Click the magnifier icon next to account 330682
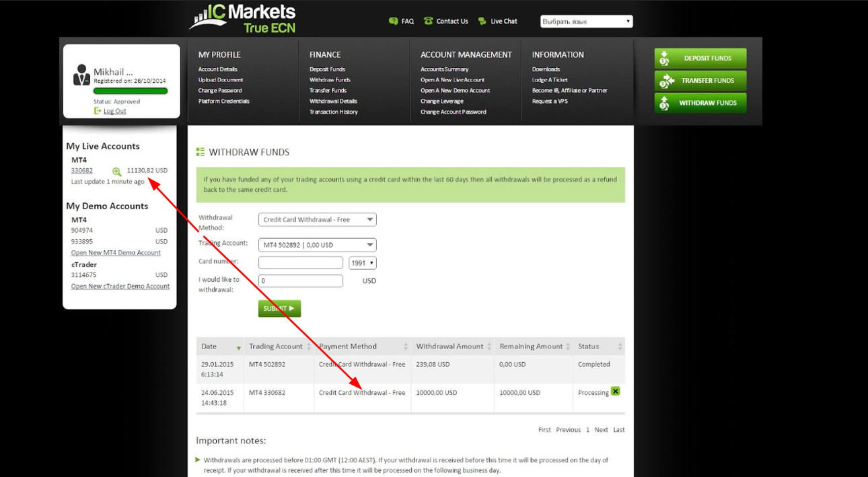Viewport: 868px width, 477px height. [116, 172]
